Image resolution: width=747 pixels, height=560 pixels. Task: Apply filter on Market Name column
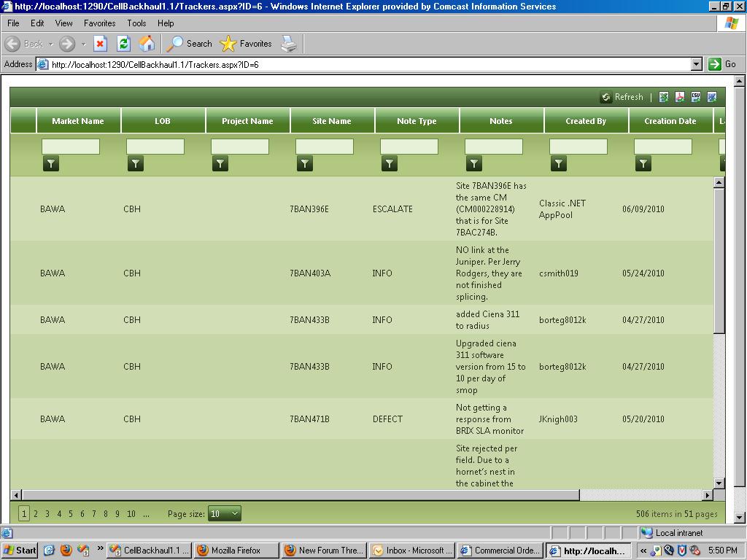(51, 164)
